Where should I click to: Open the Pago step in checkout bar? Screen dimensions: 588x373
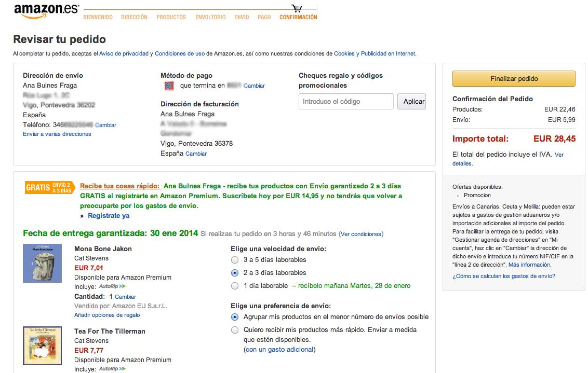tap(264, 17)
